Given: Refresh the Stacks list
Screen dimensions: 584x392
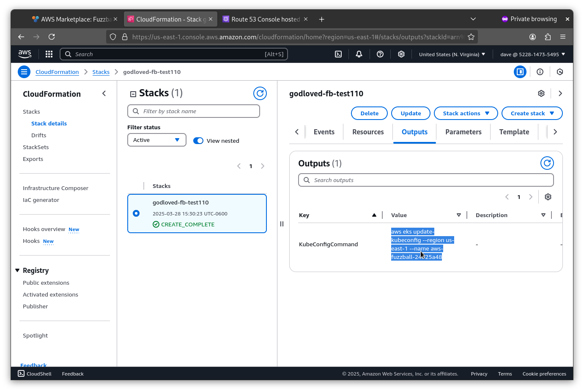Looking at the screenshot, I should click(x=260, y=93).
